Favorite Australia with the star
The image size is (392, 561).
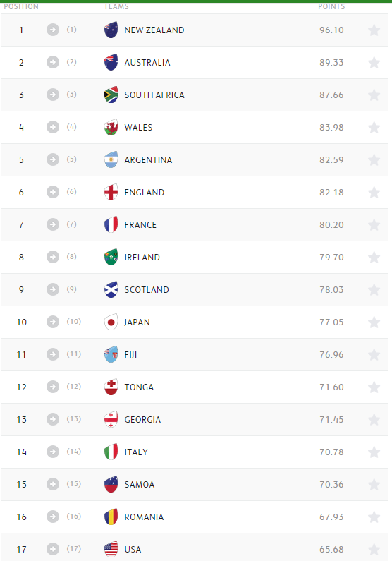[x=374, y=63]
